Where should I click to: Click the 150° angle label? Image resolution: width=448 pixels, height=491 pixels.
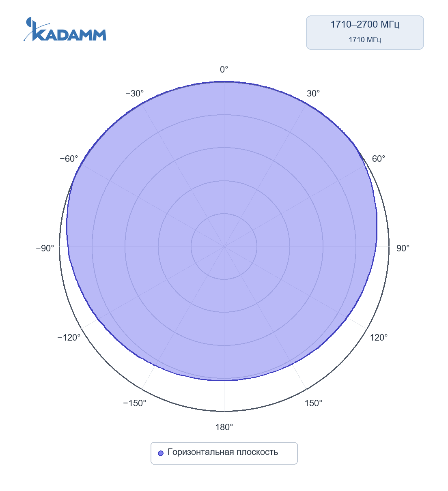pos(313,403)
